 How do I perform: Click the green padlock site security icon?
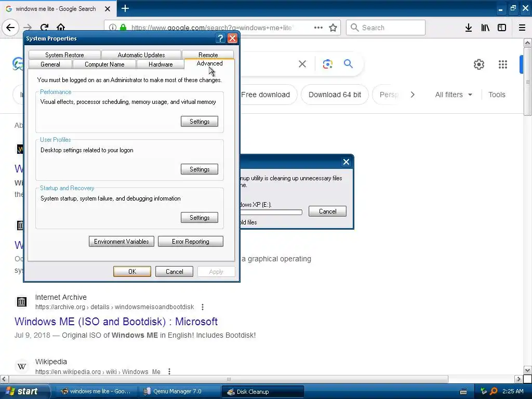(123, 28)
